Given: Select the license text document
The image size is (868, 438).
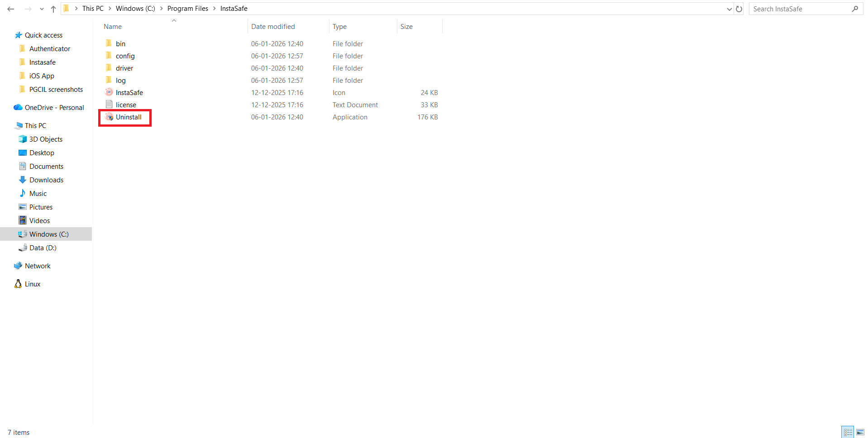Looking at the screenshot, I should pos(126,105).
